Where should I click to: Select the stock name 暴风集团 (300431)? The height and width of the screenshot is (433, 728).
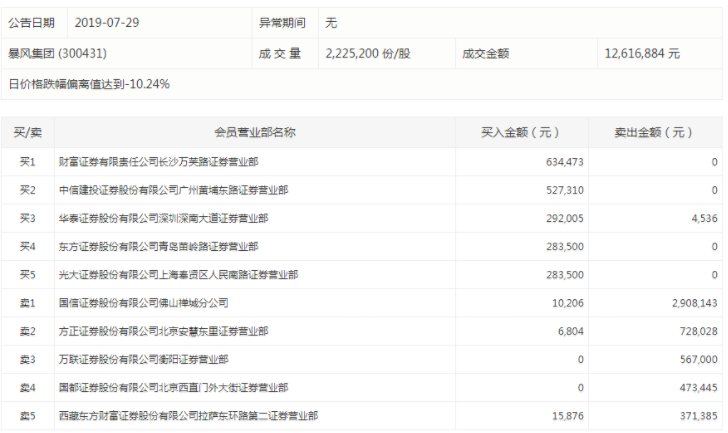point(58,53)
